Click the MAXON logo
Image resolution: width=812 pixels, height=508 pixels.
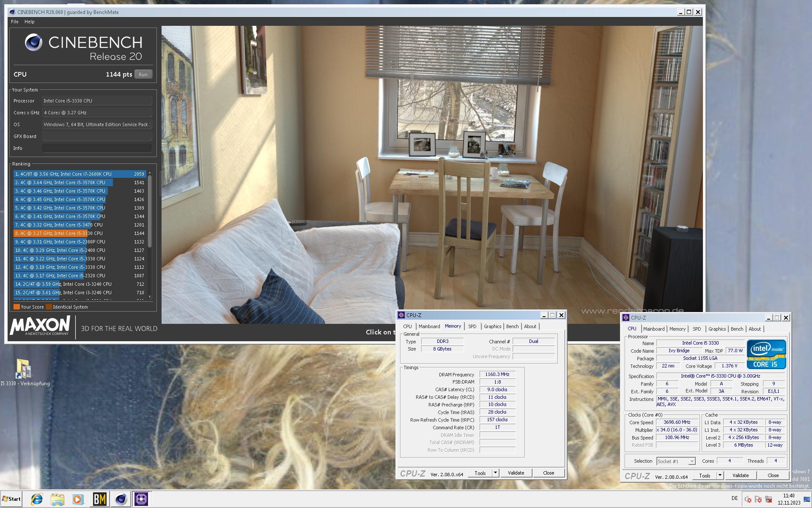[40, 326]
